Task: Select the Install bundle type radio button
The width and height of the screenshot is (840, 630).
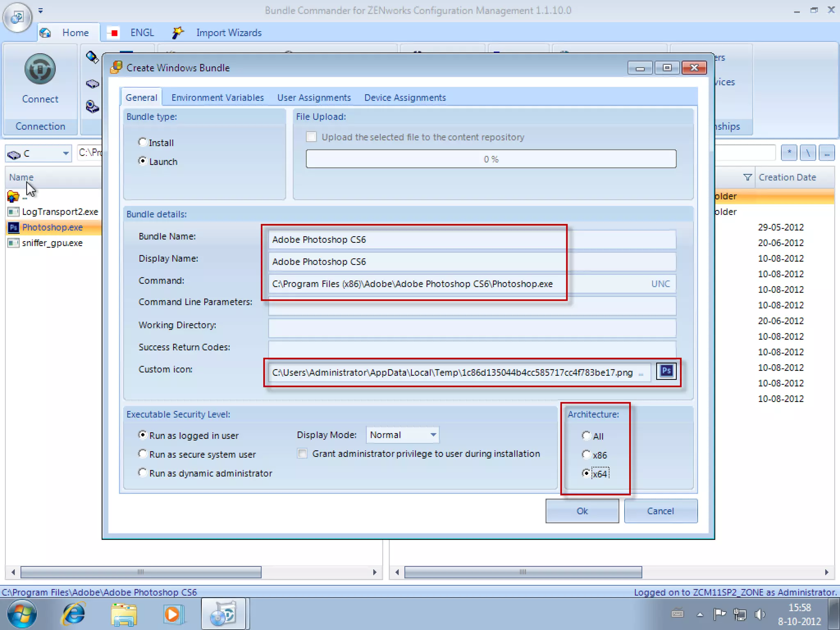Action: [x=142, y=142]
